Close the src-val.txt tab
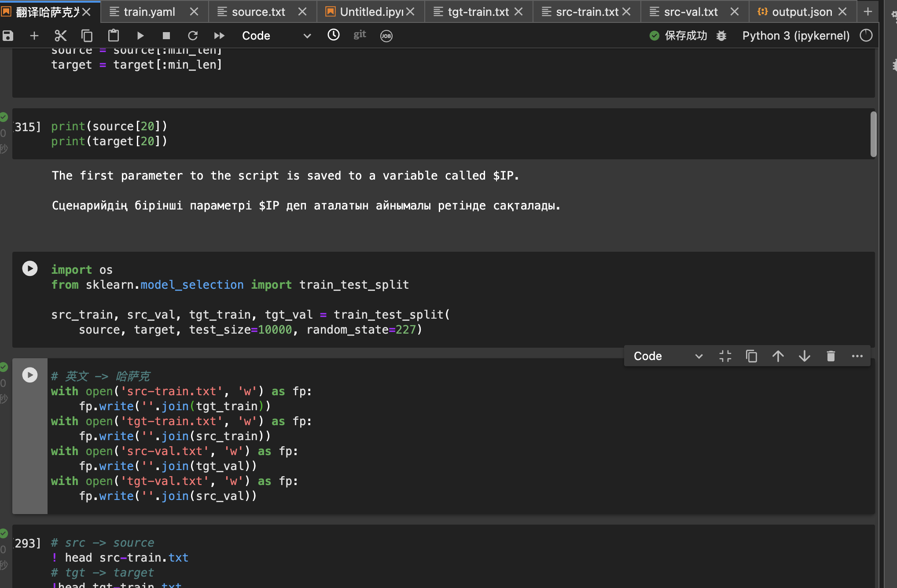This screenshot has height=588, width=897. click(734, 11)
